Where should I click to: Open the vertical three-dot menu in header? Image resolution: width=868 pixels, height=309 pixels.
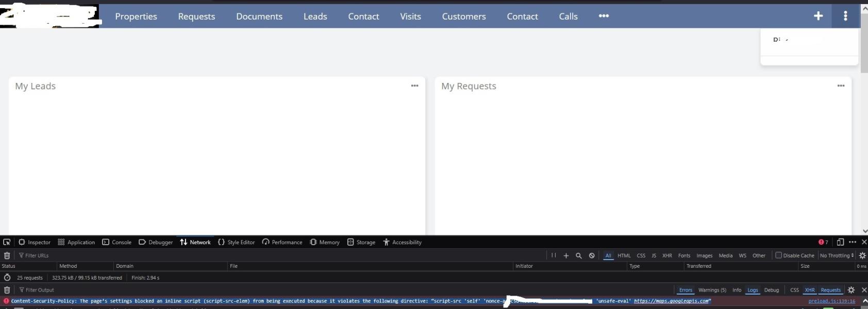845,16
